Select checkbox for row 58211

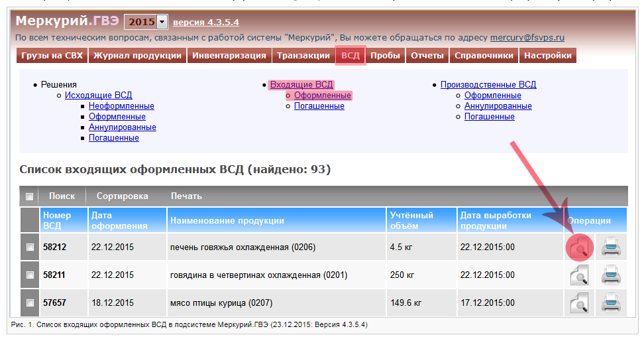(x=30, y=275)
